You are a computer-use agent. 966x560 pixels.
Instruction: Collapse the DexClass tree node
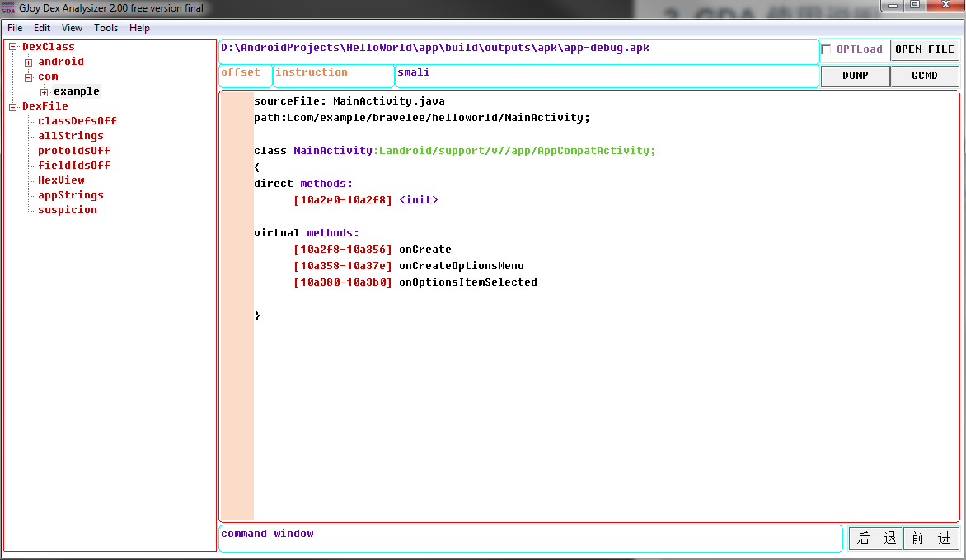pyautogui.click(x=13, y=47)
